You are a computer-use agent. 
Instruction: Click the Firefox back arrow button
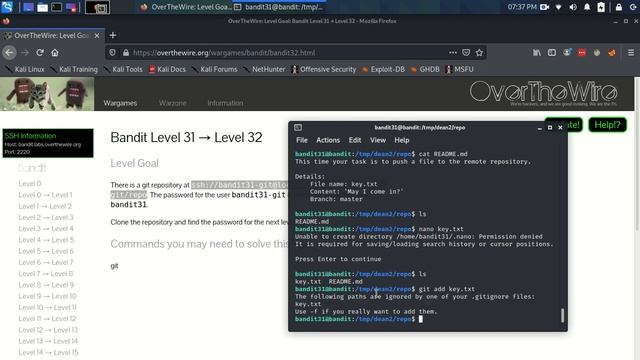[x=9, y=53]
